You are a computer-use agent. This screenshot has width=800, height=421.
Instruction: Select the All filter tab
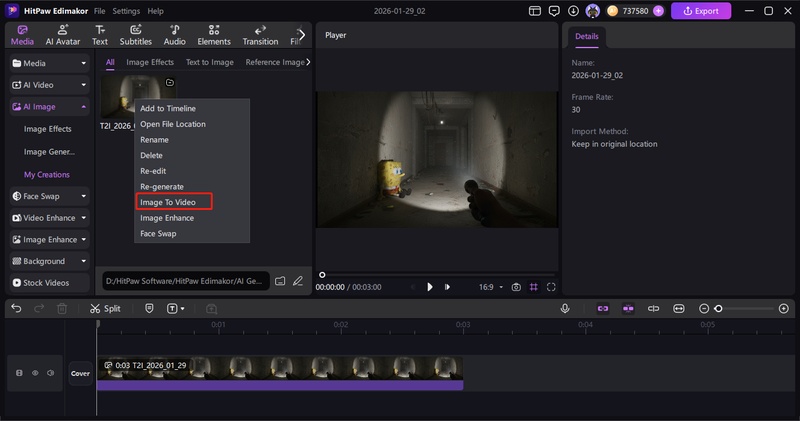point(110,62)
